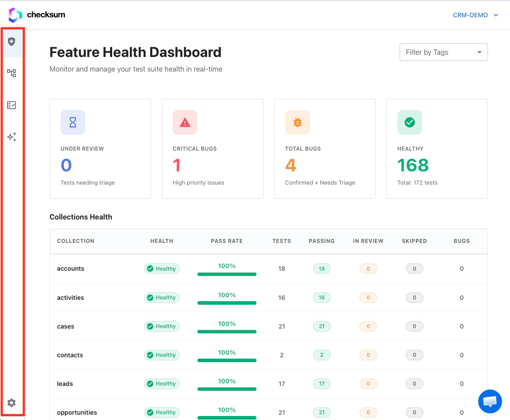Click the leads 100% pass rate bar
Screen dimensions: 510x420
227,389
